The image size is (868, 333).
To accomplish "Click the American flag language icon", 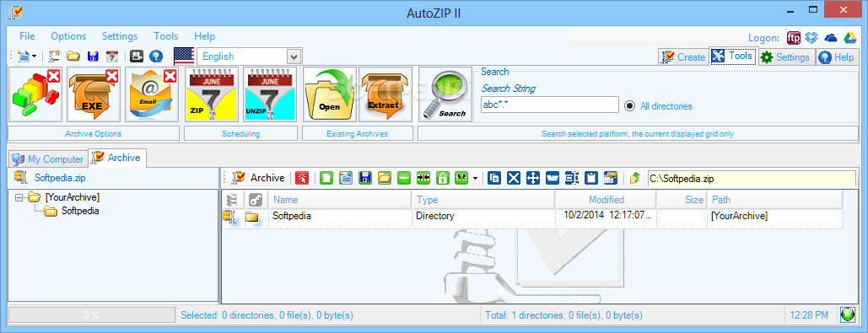I will pos(184,56).
